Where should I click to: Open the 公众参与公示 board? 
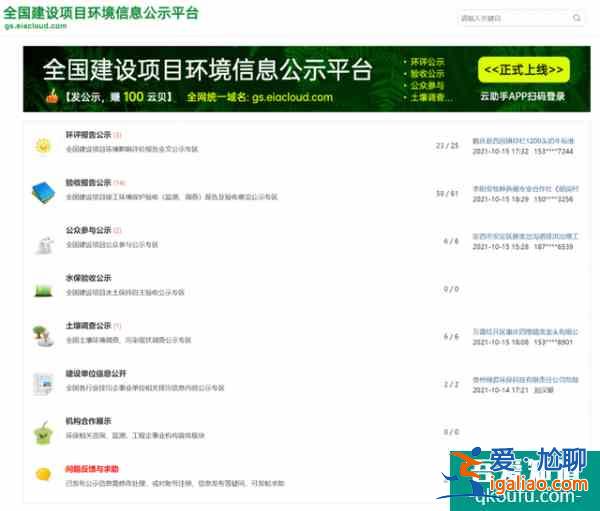click(x=88, y=230)
